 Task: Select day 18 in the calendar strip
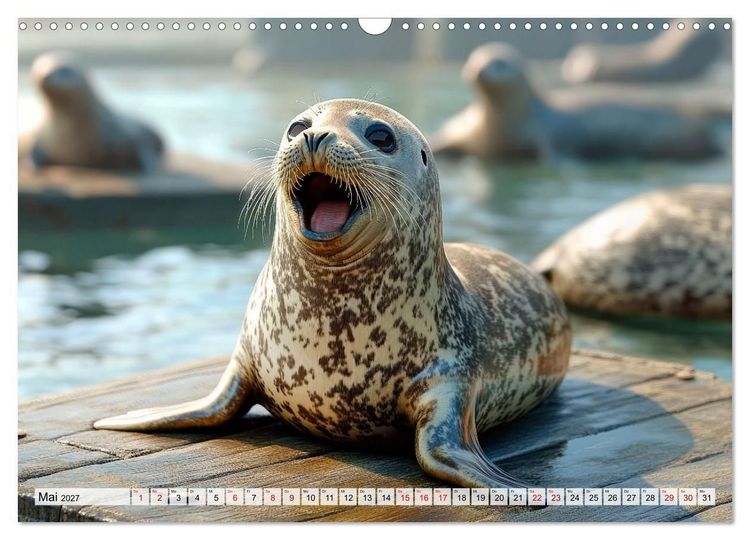(x=462, y=497)
